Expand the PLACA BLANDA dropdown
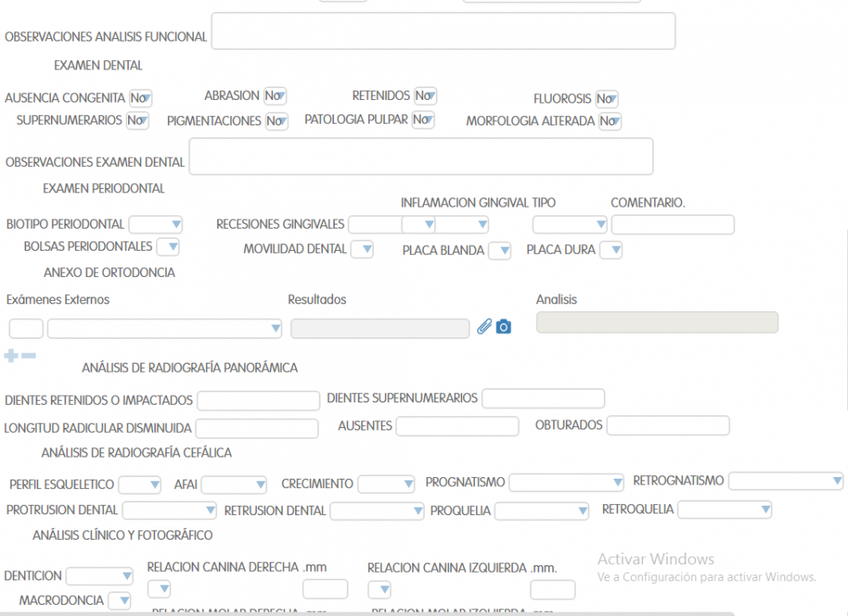This screenshot has width=848, height=616. click(500, 250)
